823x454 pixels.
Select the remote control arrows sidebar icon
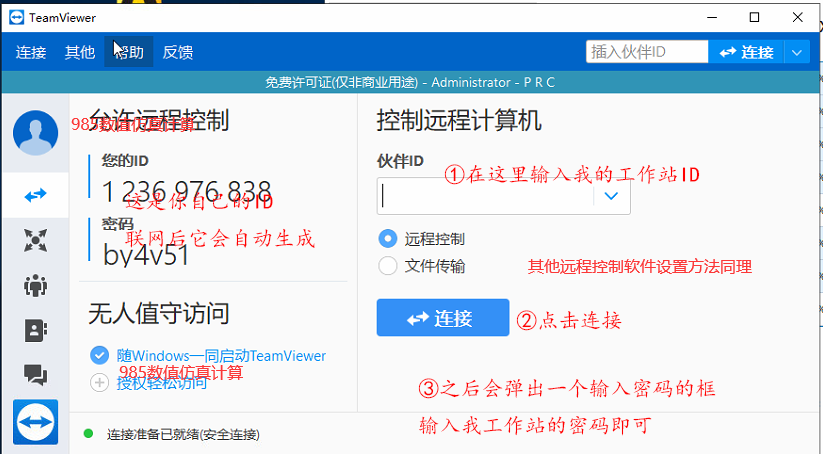click(x=36, y=195)
